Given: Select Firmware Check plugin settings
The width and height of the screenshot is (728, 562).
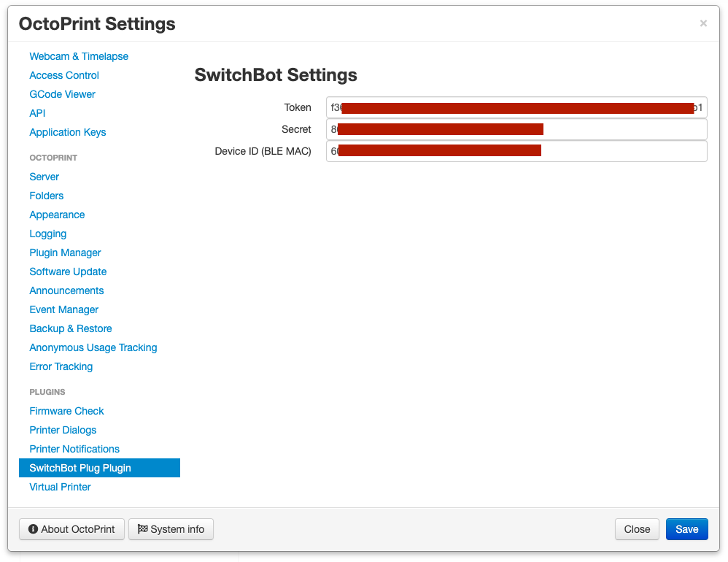Looking at the screenshot, I should 66,411.
